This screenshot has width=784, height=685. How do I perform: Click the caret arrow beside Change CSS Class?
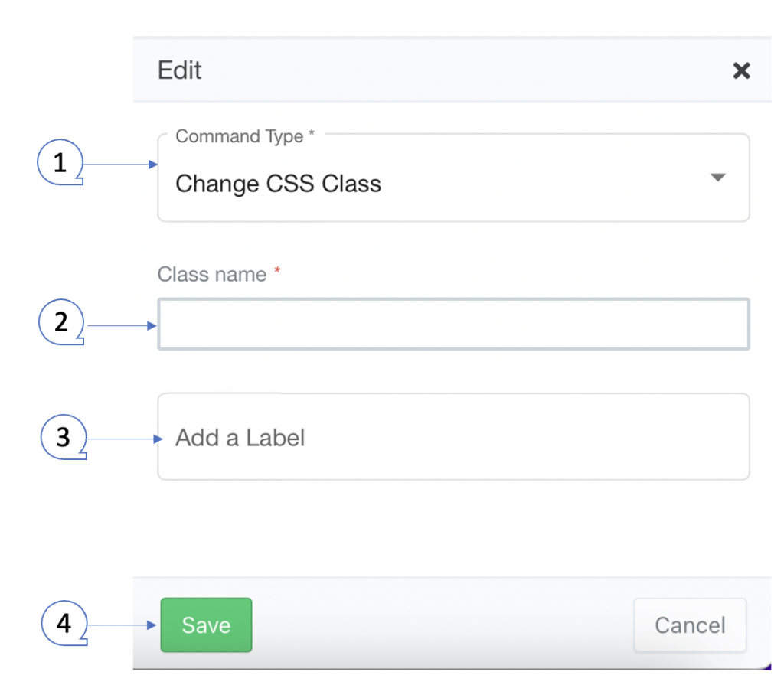click(x=717, y=178)
